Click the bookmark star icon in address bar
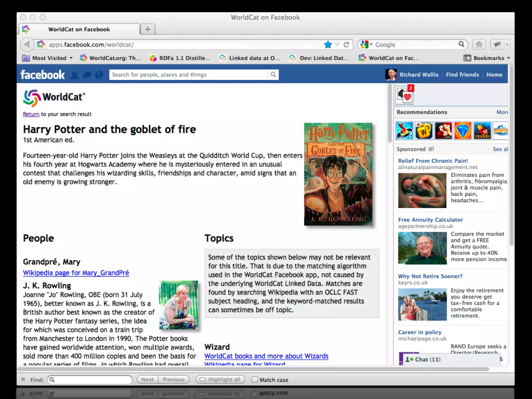This screenshot has width=532, height=399. coord(328,45)
